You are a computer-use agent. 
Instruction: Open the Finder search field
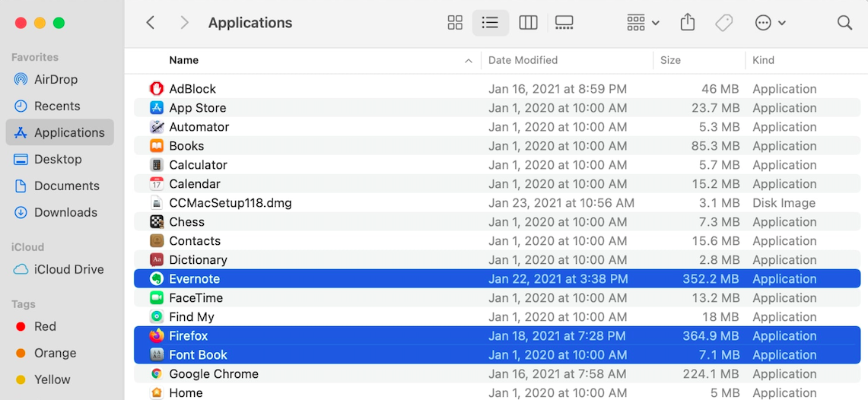pyautogui.click(x=844, y=23)
